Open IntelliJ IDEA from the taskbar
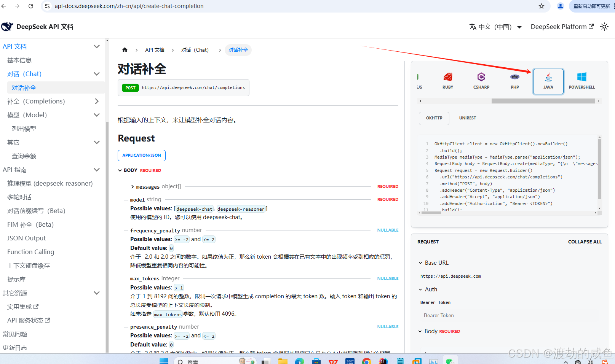615x364 pixels. [383, 361]
